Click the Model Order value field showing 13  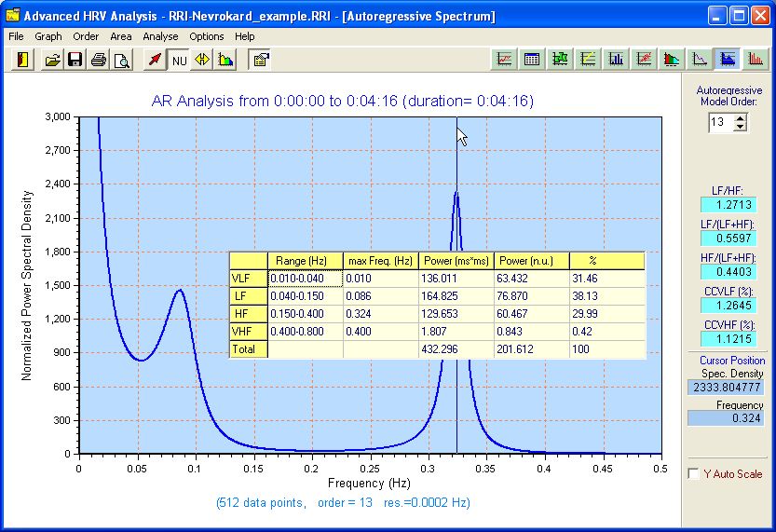[x=720, y=123]
